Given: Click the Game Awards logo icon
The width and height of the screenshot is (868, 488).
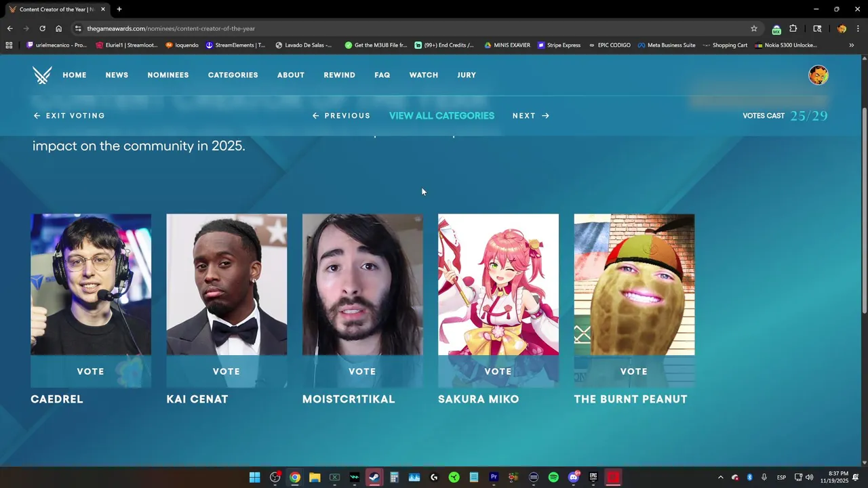Looking at the screenshot, I should point(42,75).
